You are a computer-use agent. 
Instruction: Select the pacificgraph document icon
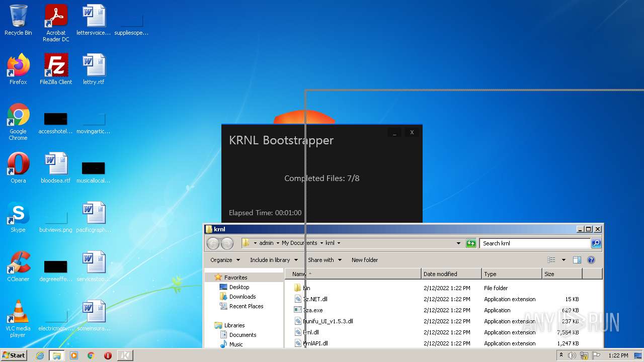pyautogui.click(x=94, y=217)
